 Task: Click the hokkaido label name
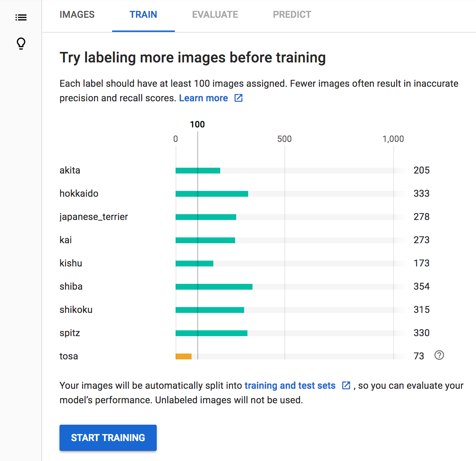79,193
